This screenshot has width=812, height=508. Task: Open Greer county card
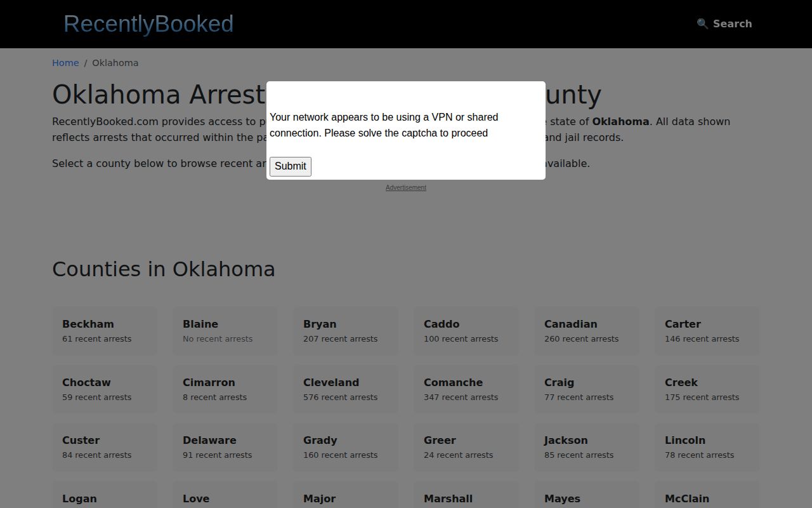click(466, 447)
